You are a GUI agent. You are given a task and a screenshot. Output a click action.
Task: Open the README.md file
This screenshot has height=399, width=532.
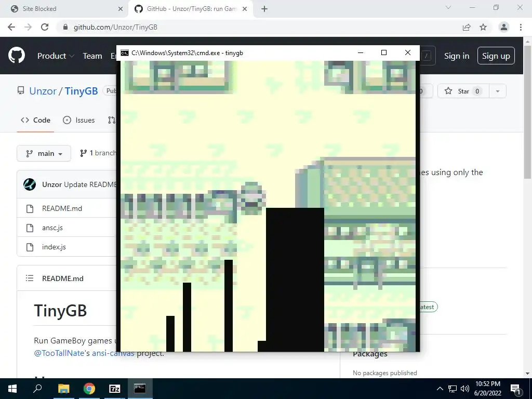coord(62,208)
